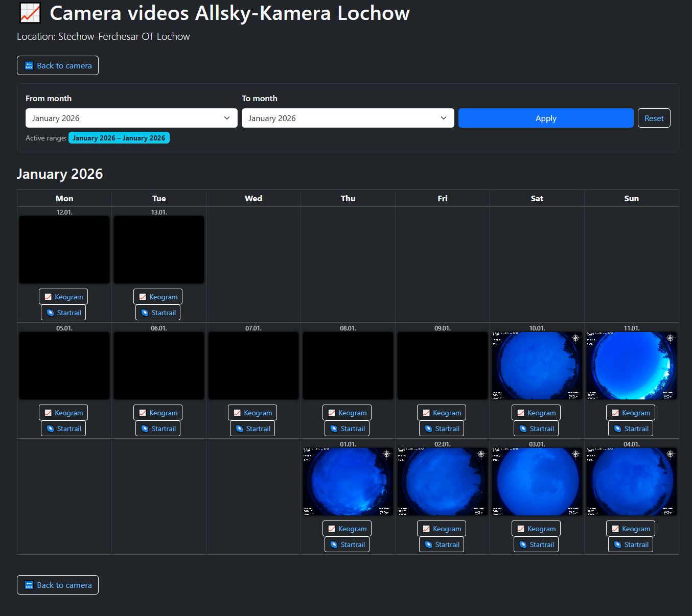The image size is (692, 616).
Task: Click the active range badge January 2026 – January 2026
Action: [x=119, y=137]
